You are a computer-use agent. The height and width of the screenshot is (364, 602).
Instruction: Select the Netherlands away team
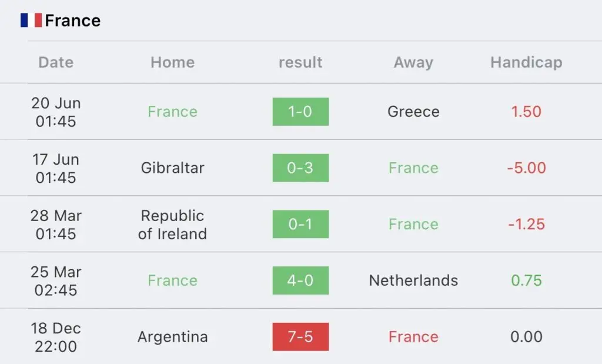(x=413, y=280)
